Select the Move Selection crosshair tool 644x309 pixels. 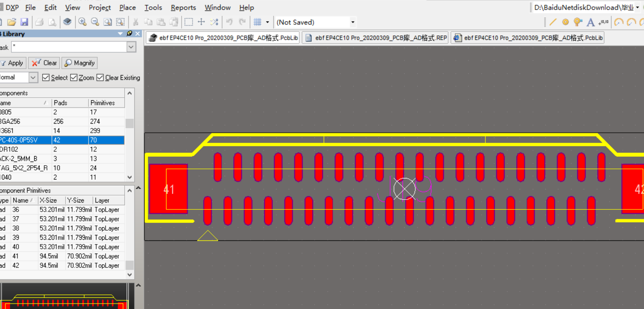click(x=201, y=22)
